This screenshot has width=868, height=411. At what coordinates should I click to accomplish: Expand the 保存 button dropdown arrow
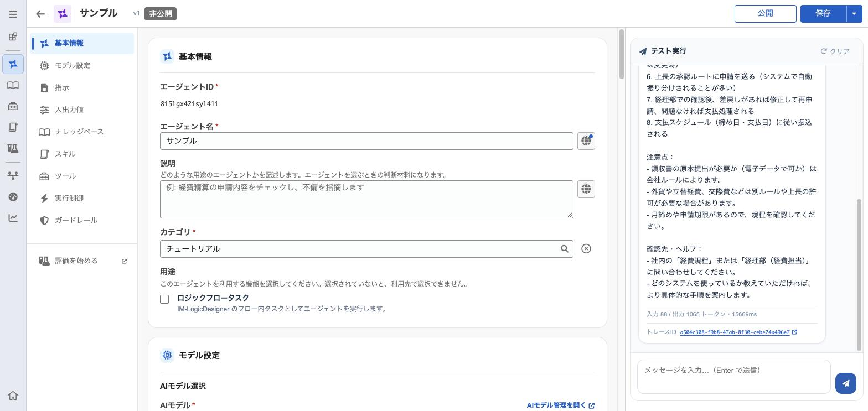point(854,14)
